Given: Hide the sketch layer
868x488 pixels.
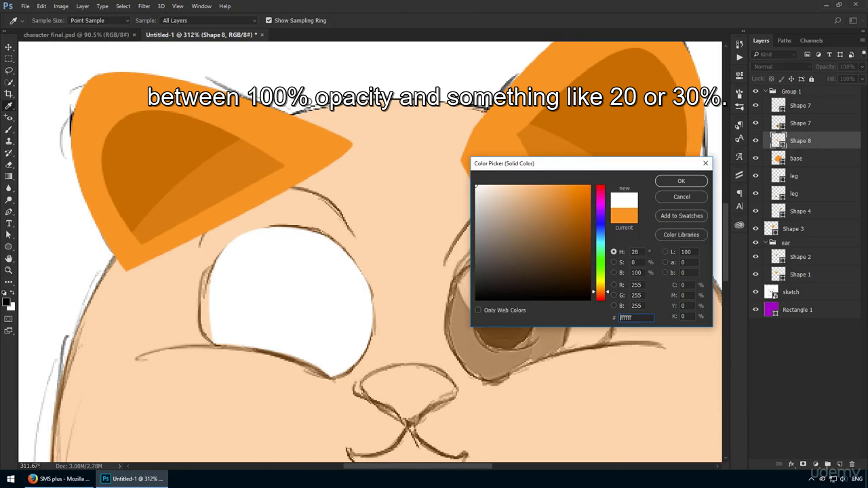Looking at the screenshot, I should 755,292.
